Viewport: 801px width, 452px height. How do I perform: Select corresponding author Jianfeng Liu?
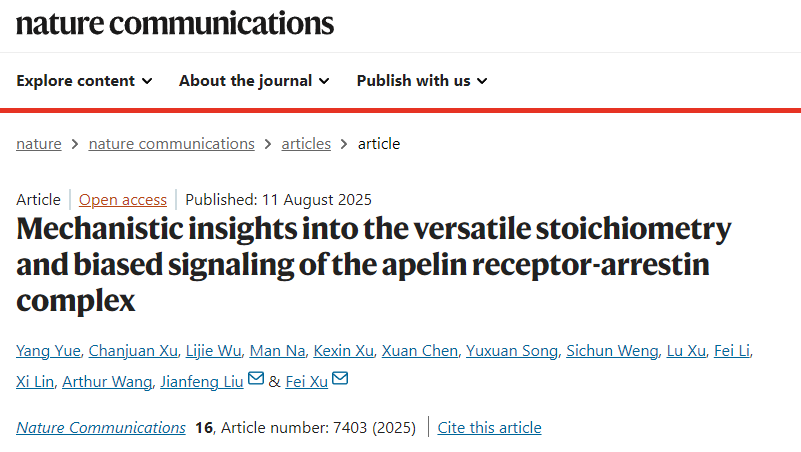pos(202,381)
